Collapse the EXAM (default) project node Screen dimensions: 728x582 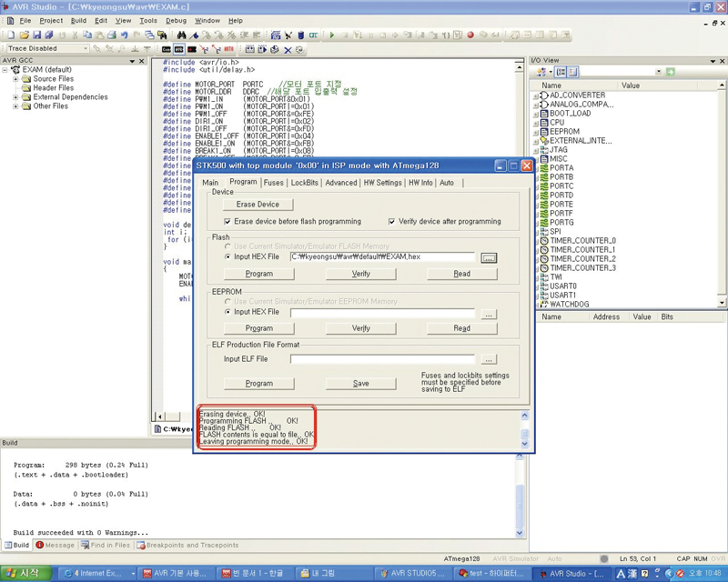[5, 70]
